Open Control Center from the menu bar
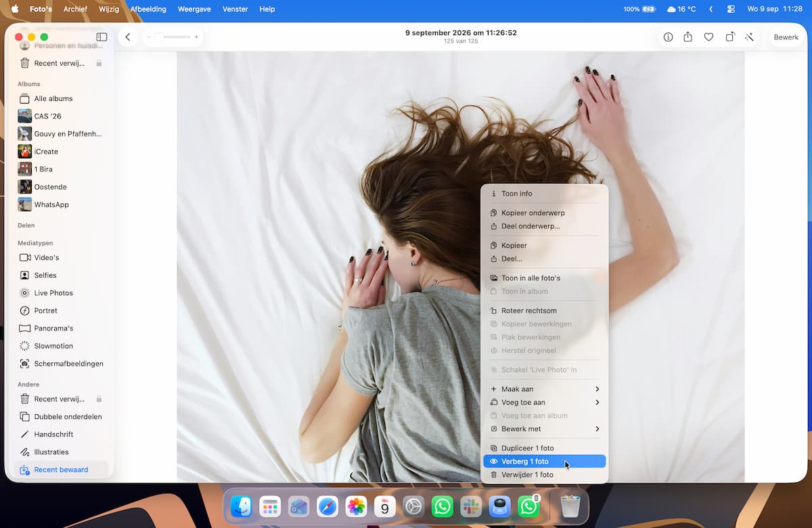The height and width of the screenshot is (528, 812). pos(731,9)
